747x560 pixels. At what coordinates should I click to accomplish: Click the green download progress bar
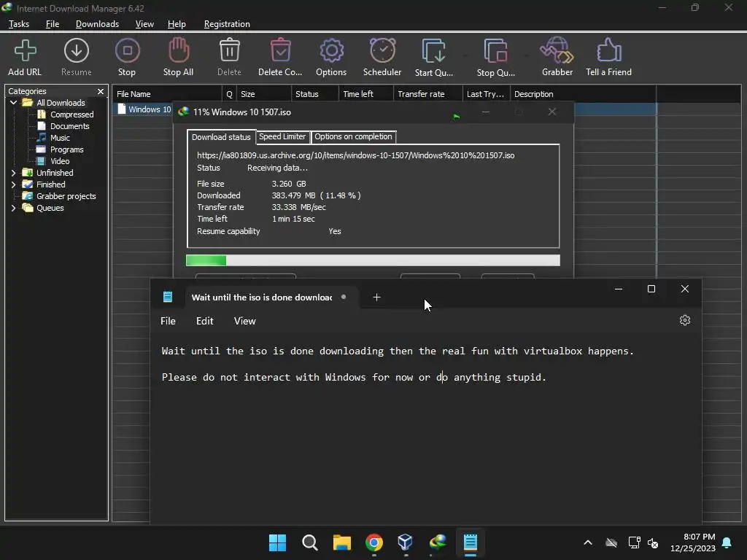coord(206,260)
